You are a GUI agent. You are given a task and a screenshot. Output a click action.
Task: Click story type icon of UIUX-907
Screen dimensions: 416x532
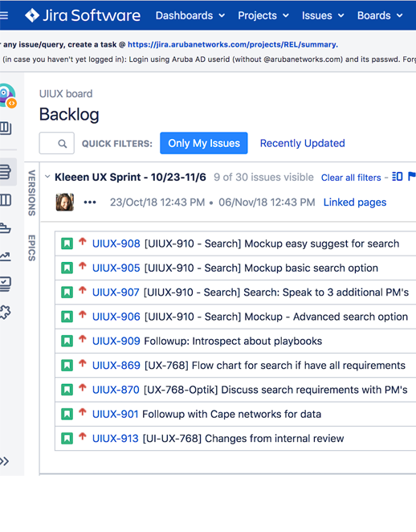[67, 293]
